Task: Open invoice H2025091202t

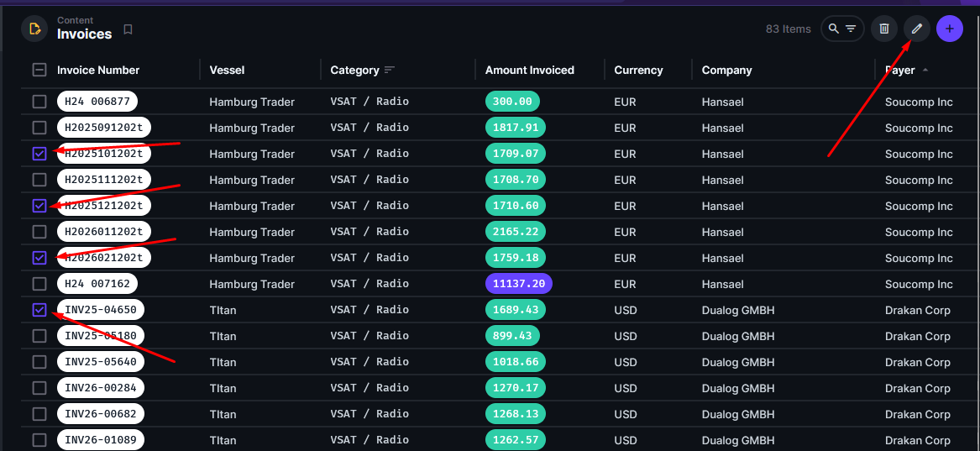Action: point(104,128)
